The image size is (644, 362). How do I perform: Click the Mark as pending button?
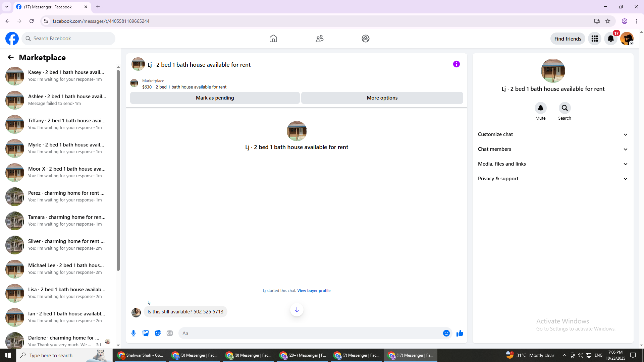pyautogui.click(x=215, y=98)
